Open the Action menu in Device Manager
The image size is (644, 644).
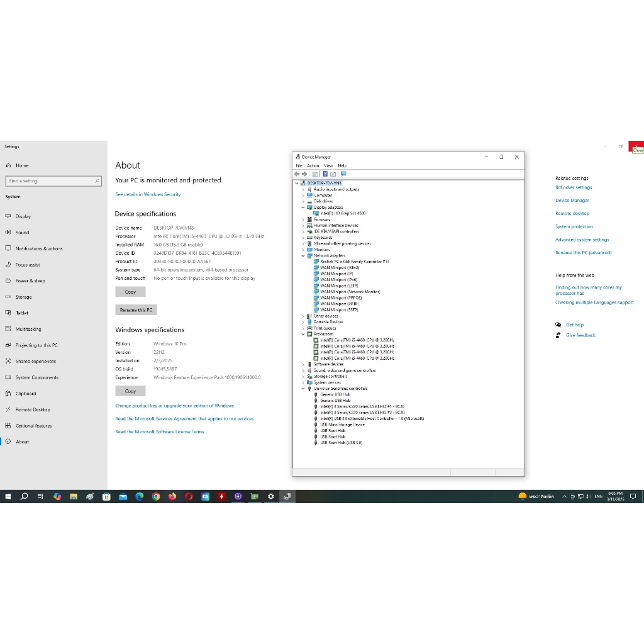coord(313,166)
